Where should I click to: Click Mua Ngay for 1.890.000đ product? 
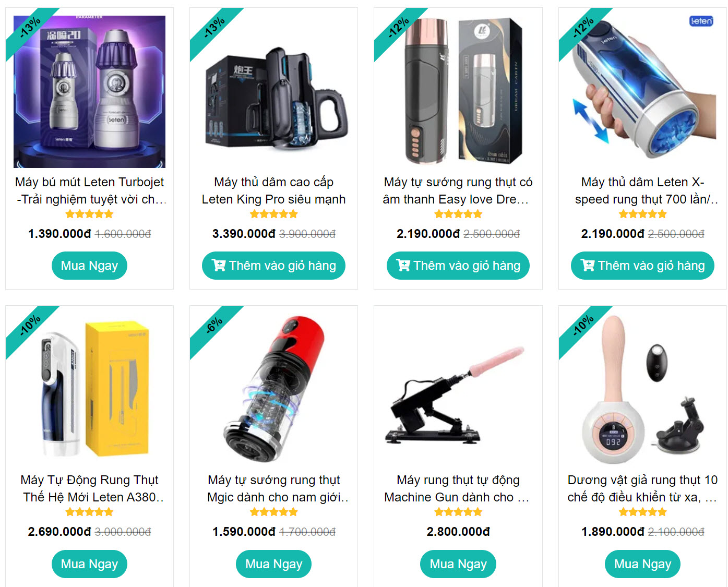[x=642, y=564]
